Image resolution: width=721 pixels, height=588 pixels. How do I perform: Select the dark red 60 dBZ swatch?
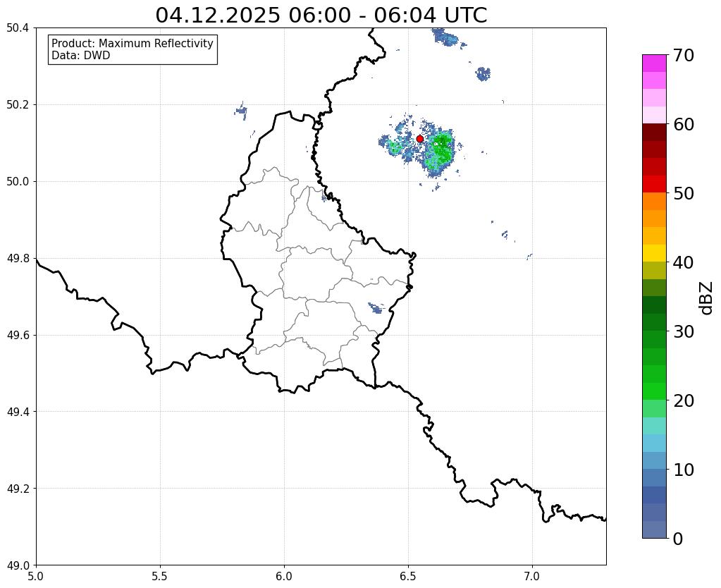pos(654,132)
